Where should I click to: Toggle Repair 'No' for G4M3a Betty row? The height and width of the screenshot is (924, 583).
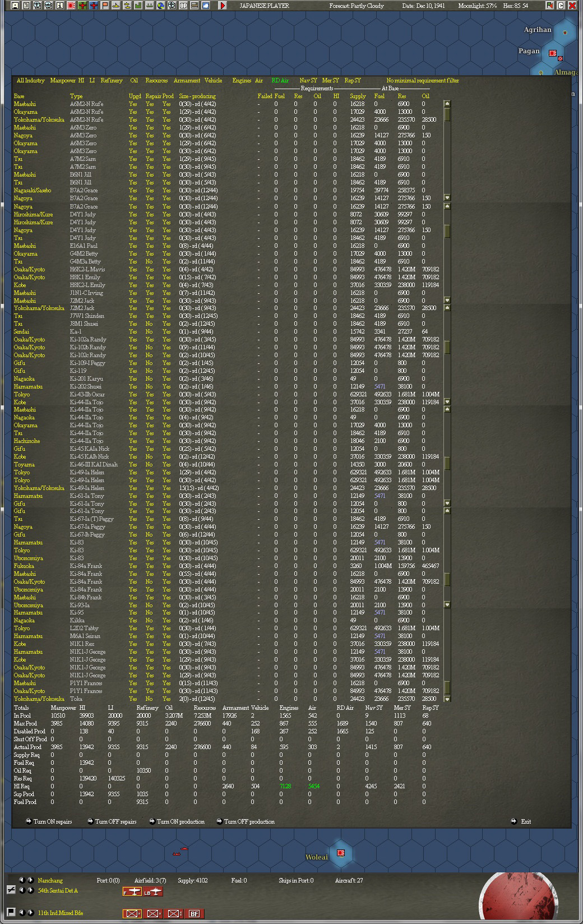[x=149, y=261]
